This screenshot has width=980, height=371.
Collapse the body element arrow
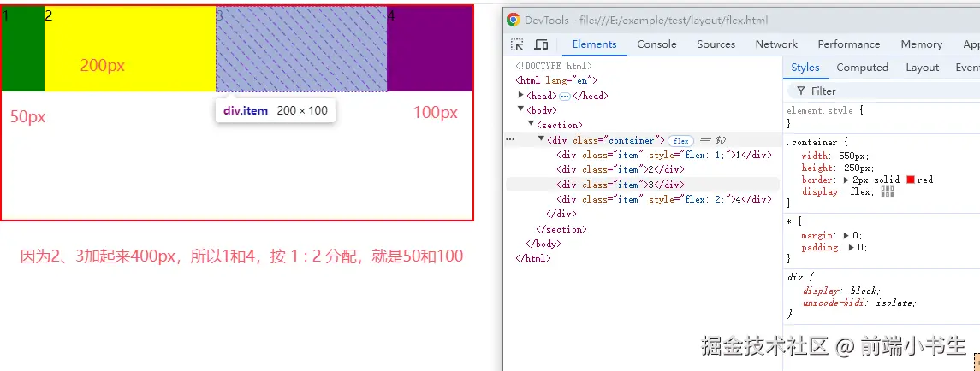coord(522,109)
